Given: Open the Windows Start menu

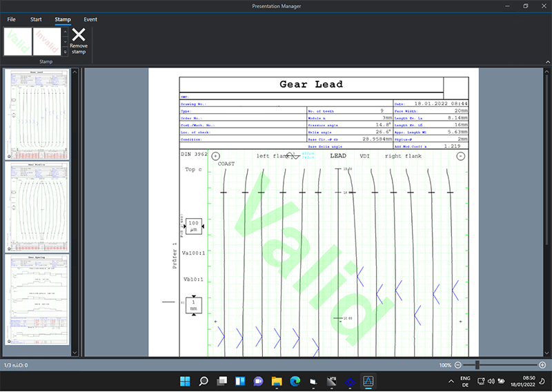Looking at the screenshot, I should 185,381.
